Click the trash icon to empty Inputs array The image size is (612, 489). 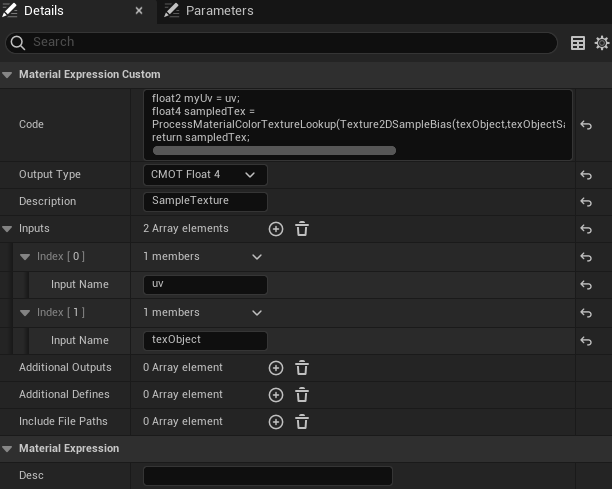click(x=302, y=229)
